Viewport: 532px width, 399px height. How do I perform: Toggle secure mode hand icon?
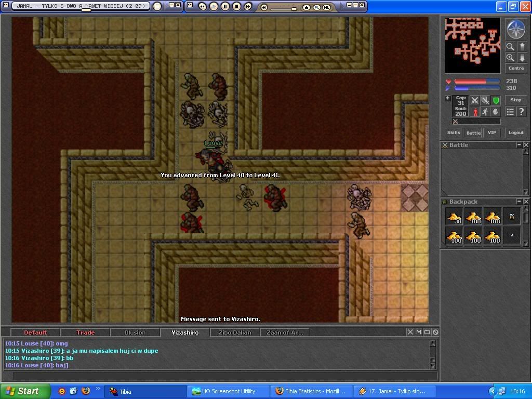496,112
